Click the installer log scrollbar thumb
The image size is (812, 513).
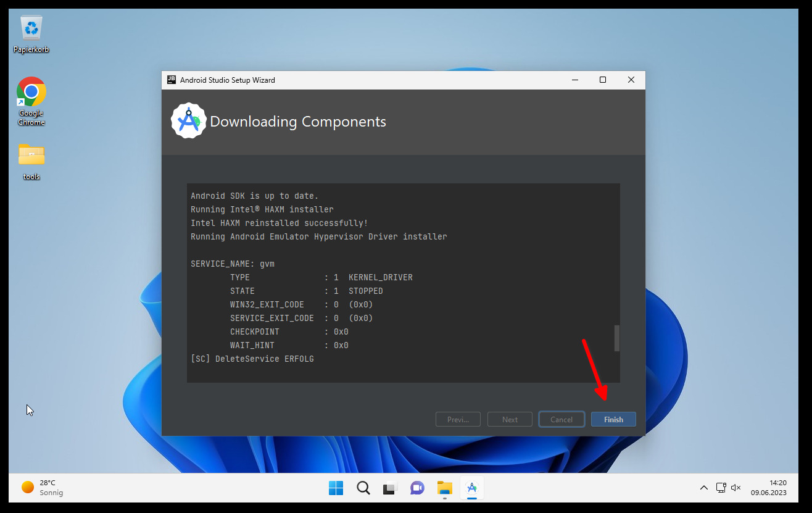pyautogui.click(x=616, y=338)
